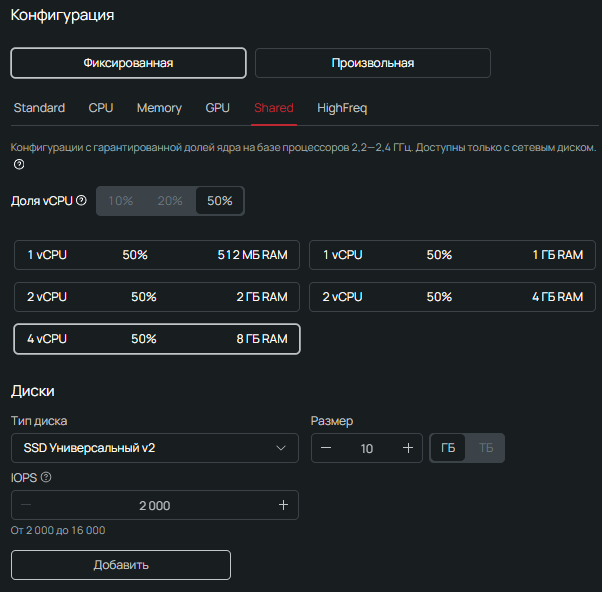This screenshot has height=592, width=602.
Task: Decrease IOPS value with minus icon
Action: (x=26, y=505)
